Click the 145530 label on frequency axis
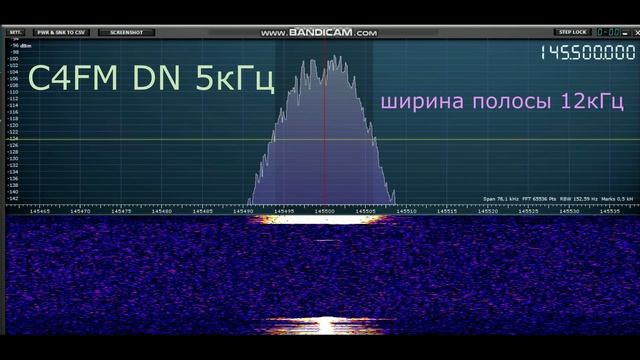Screen dimensions: 640x360 pos(569,211)
